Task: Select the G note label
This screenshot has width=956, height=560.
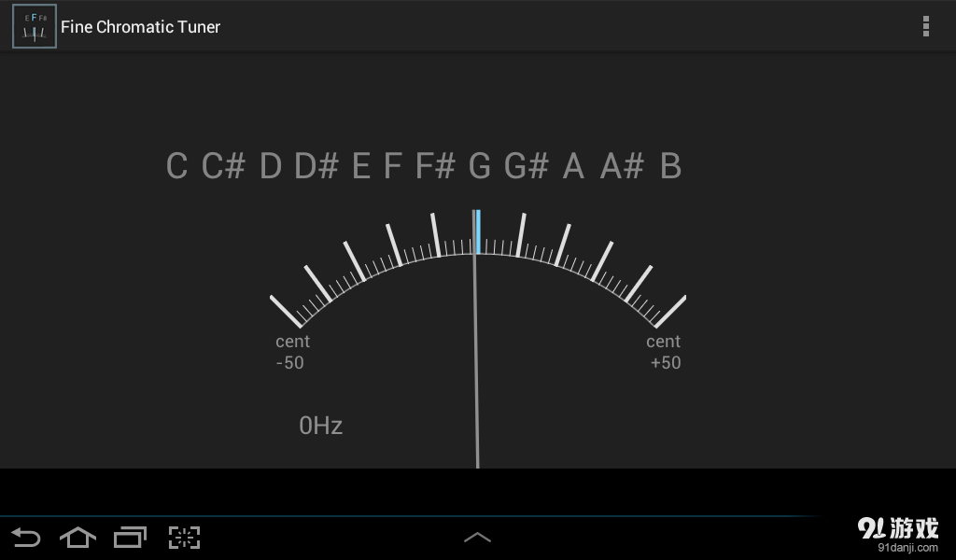Action: 479,167
